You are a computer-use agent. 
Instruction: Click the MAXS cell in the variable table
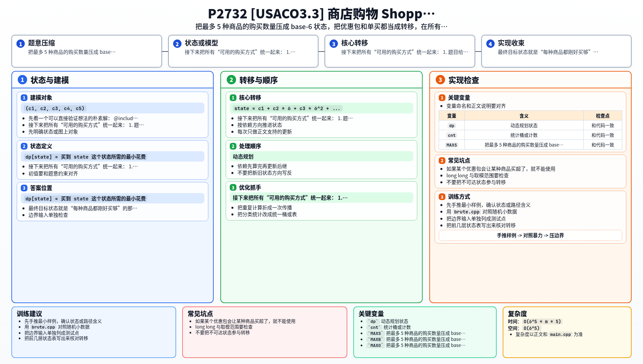click(x=452, y=145)
